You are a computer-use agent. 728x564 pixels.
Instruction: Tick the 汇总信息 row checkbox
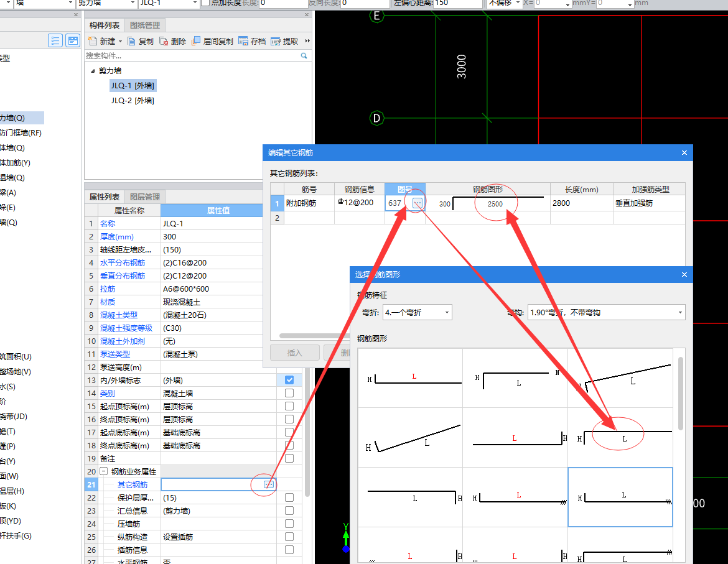(x=289, y=510)
